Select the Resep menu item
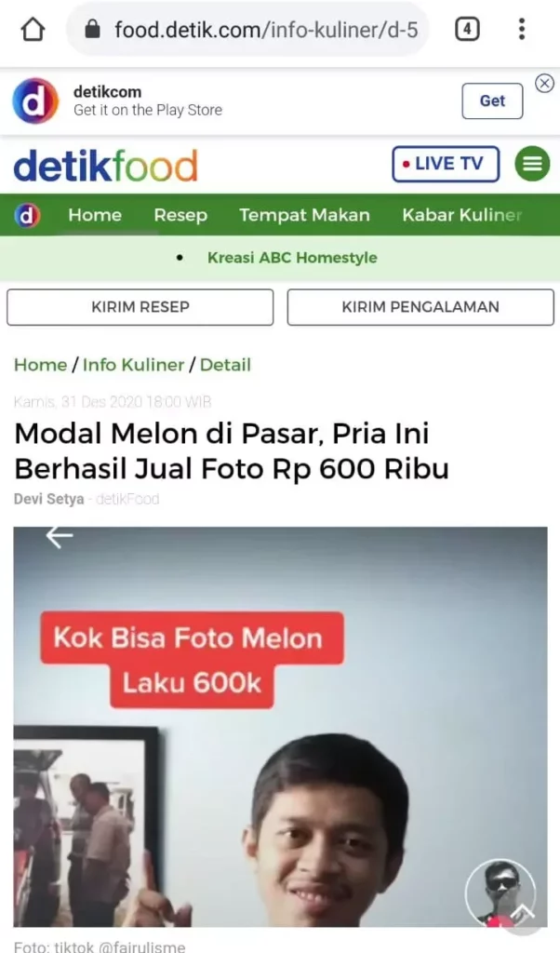This screenshot has height=953, width=560. (x=180, y=215)
